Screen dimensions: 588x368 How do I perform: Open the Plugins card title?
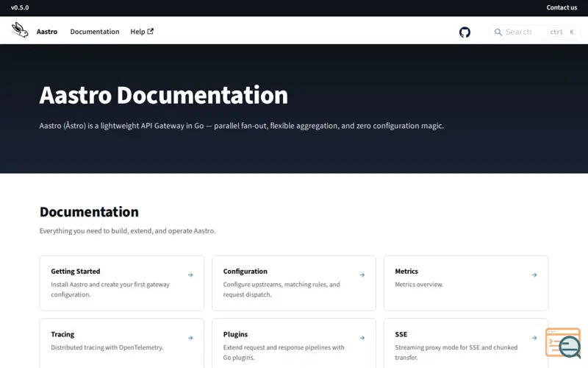[x=235, y=334]
